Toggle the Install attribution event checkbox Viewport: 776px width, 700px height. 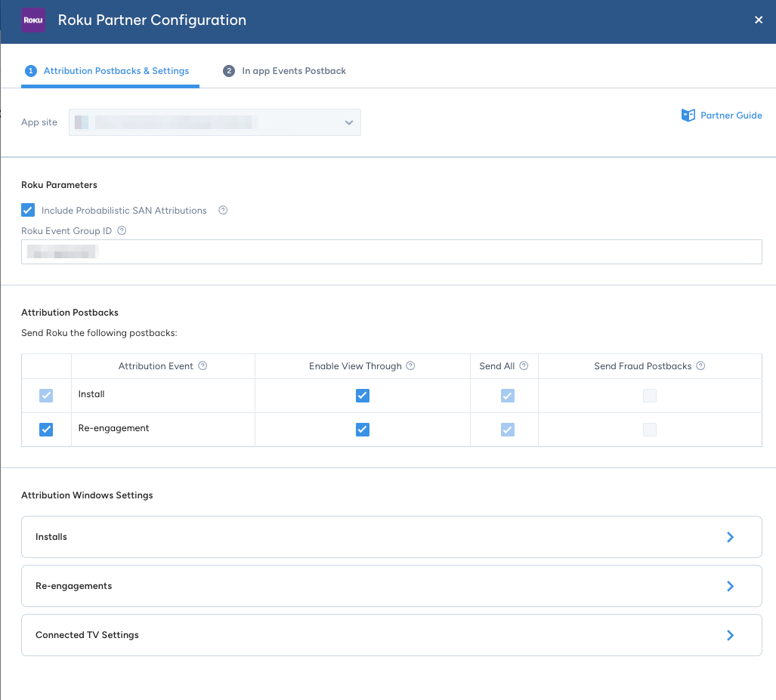pos(46,396)
